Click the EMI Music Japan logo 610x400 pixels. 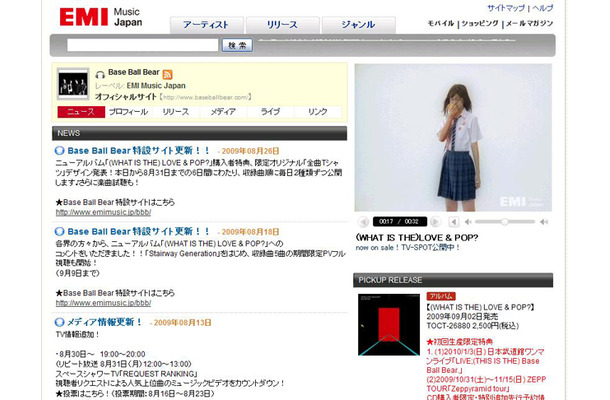pyautogui.click(x=101, y=17)
